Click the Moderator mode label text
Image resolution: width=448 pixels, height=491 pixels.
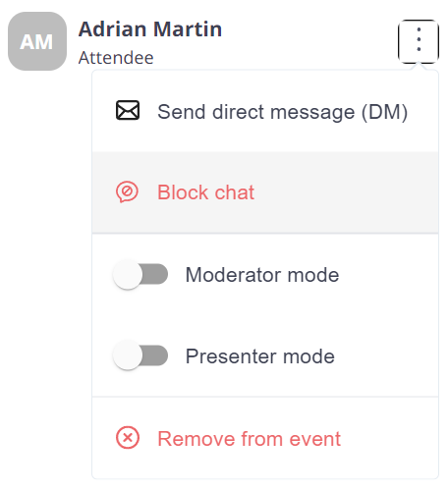[x=262, y=275]
